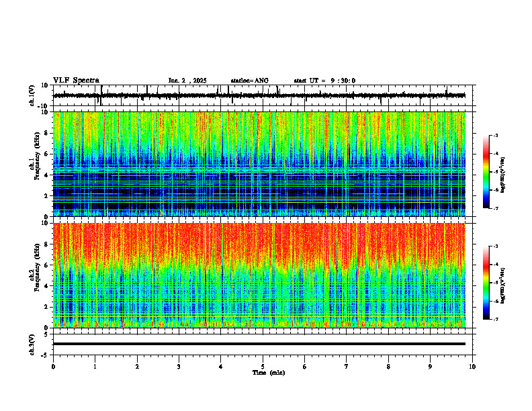Click time-axis tick label "9"
The image size is (532, 411).
[430, 367]
